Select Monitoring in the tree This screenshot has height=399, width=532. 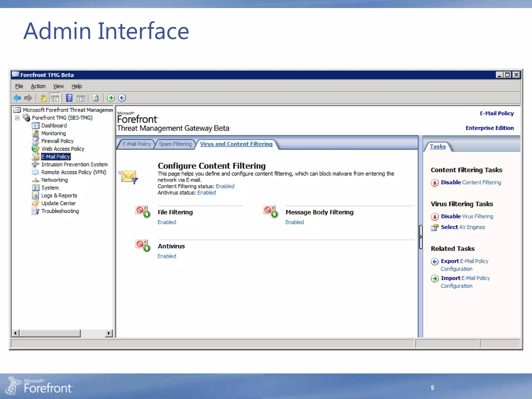54,133
